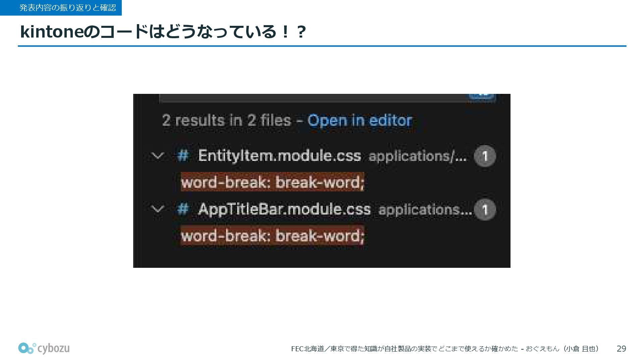Open word-break match under EntityItem.module.css
Image resolution: width=644 pixels, height=362 pixels.
coord(272,182)
